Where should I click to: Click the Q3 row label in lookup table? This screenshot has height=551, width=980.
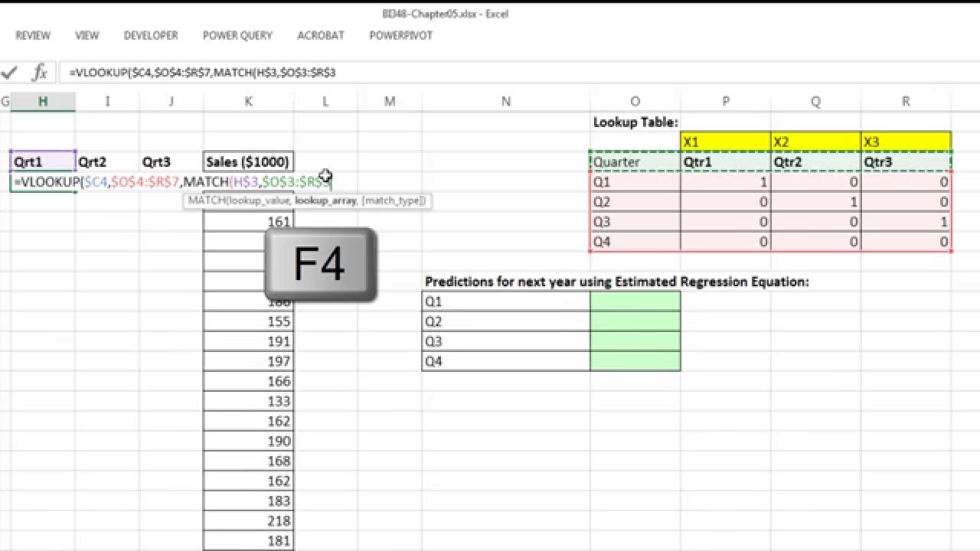[635, 222]
